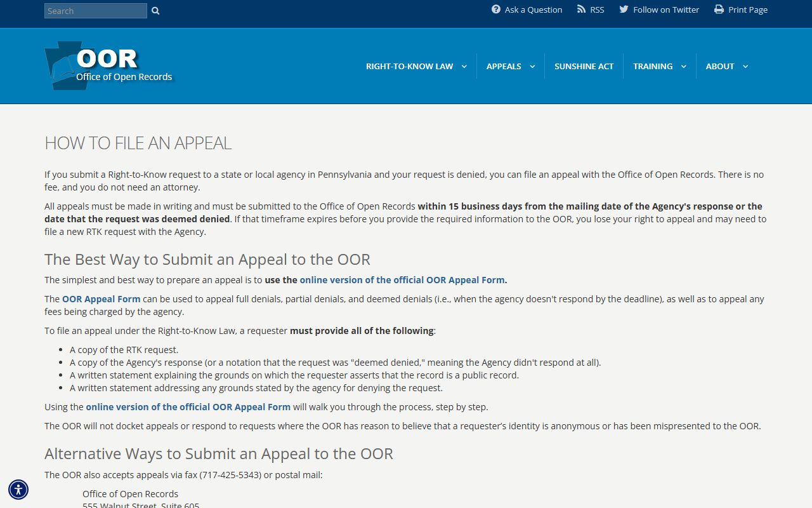Click the Twitter bird icon
Image resolution: width=812 pixels, height=508 pixels.
click(624, 10)
